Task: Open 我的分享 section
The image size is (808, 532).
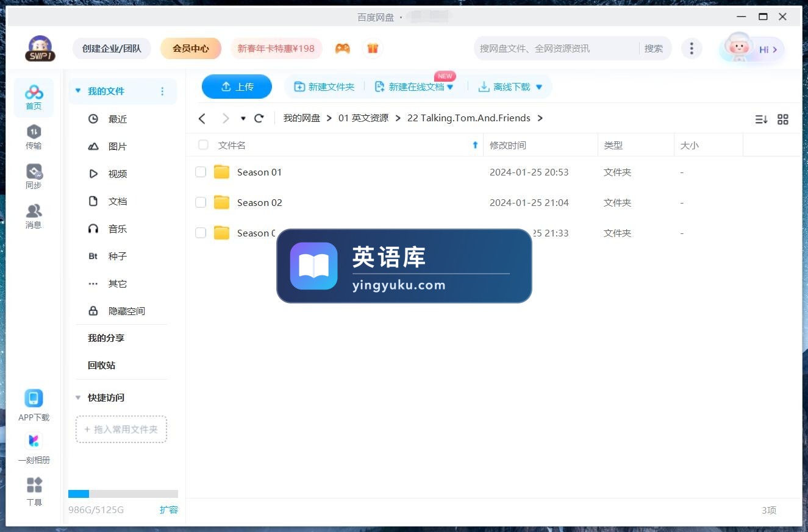Action: [x=106, y=338]
